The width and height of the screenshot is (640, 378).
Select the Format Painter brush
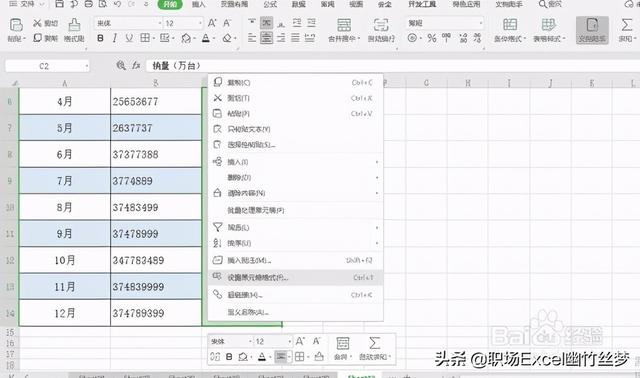74,25
